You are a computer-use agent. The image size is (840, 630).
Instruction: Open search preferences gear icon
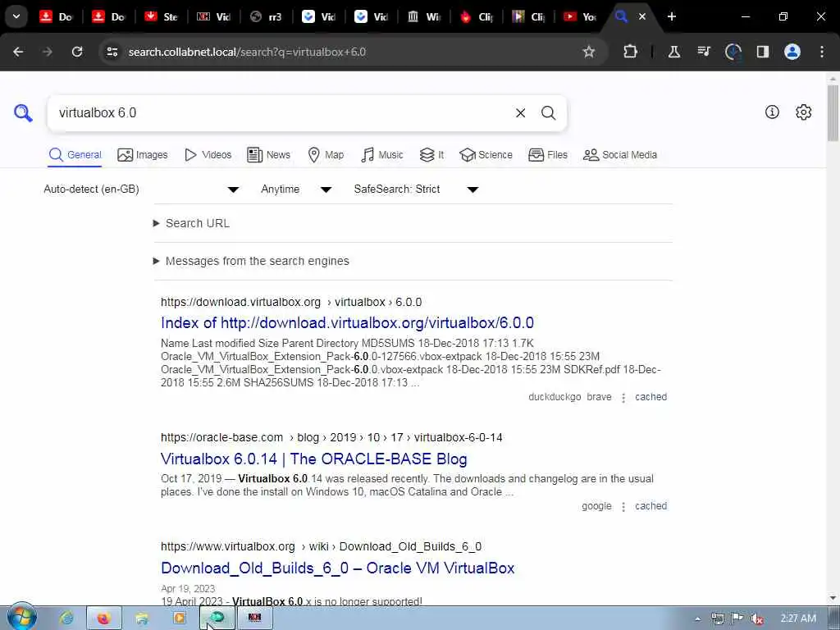pos(804,112)
